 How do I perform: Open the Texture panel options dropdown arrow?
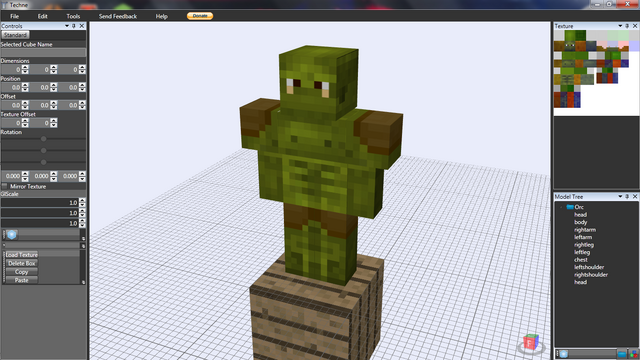coord(620,26)
